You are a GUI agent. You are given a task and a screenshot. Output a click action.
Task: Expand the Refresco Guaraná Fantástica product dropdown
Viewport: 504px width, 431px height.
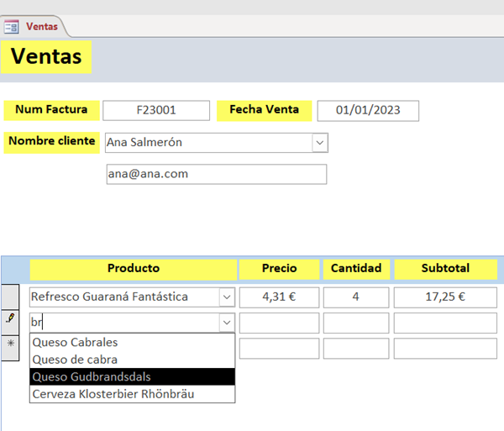226,297
